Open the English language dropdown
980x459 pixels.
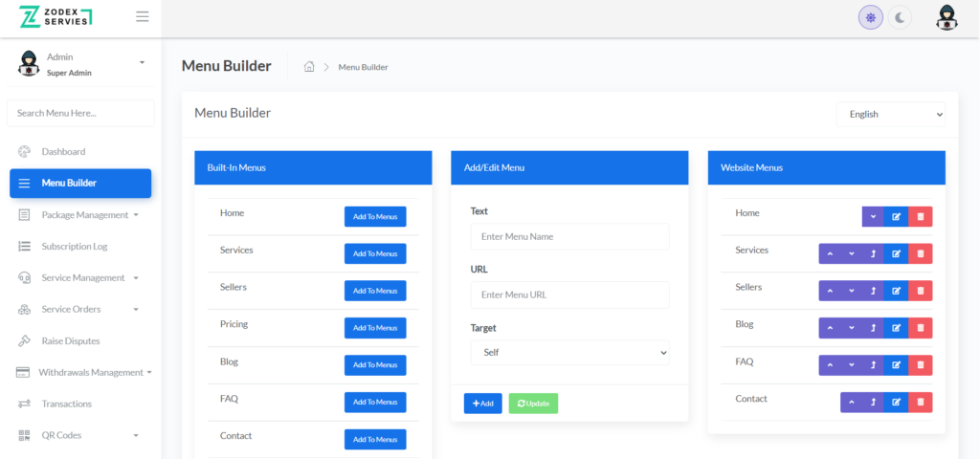coord(890,114)
